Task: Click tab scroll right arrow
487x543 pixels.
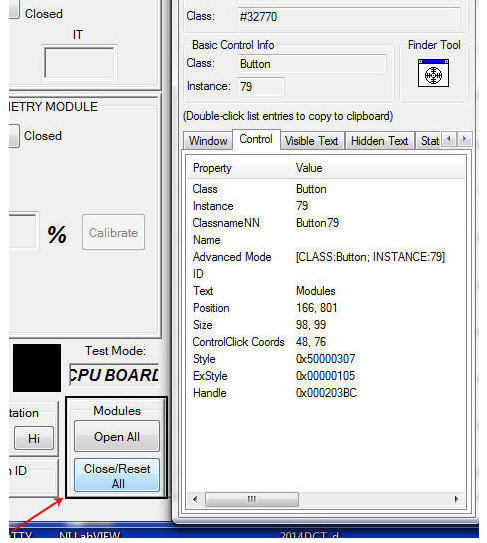Action: tap(464, 139)
